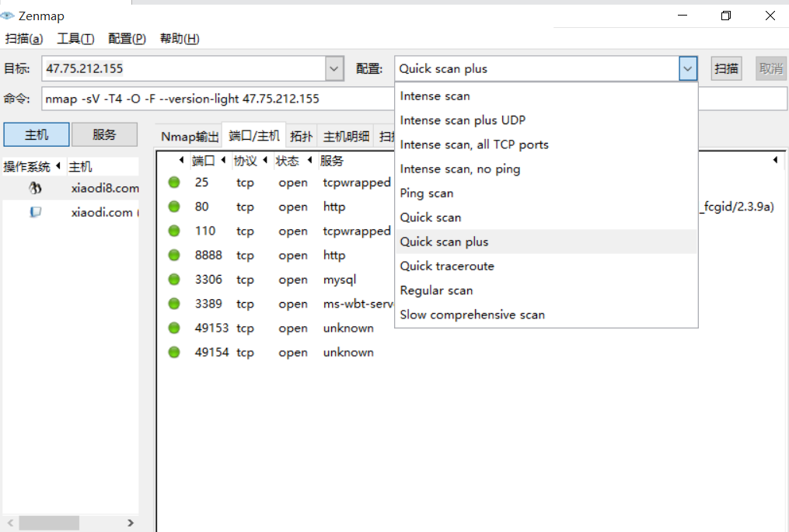Click the green status dot for port 3389
789x532 pixels.
click(174, 304)
